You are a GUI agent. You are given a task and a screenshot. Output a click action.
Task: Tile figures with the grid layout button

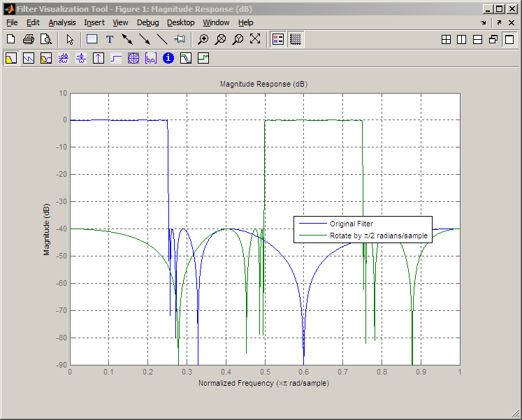[x=446, y=39]
